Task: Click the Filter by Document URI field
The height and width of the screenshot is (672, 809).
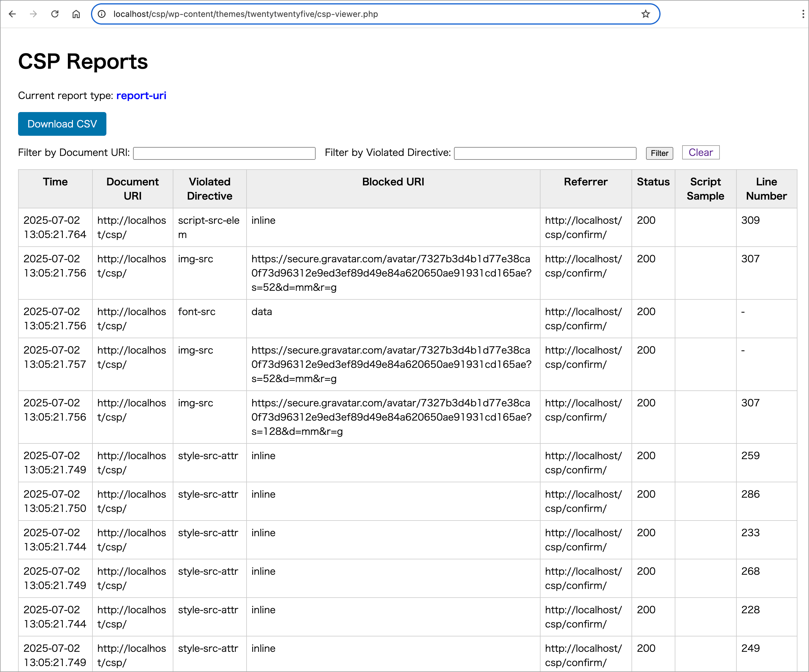Action: (x=224, y=153)
